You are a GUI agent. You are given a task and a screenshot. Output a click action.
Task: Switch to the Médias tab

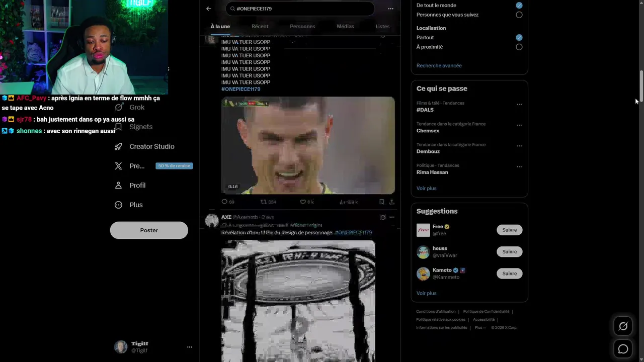pos(345,26)
